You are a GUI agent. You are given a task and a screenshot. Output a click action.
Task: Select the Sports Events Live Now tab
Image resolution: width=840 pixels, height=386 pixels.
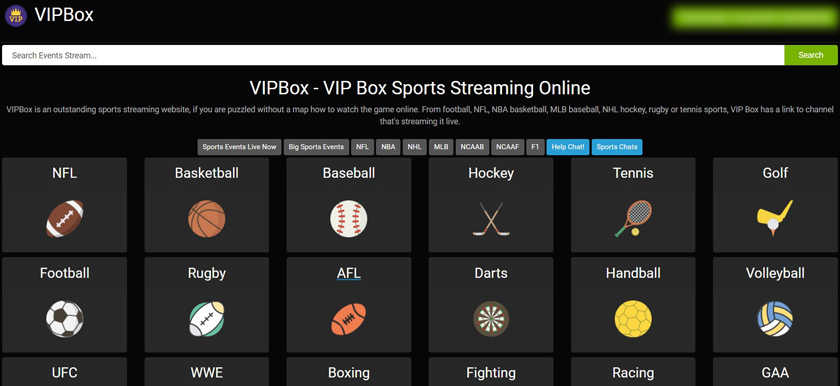239,147
